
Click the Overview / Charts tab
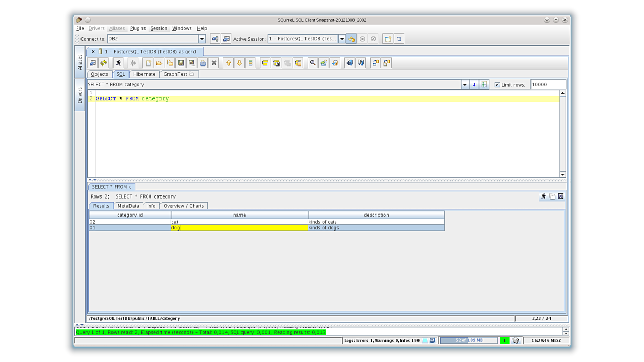(184, 206)
